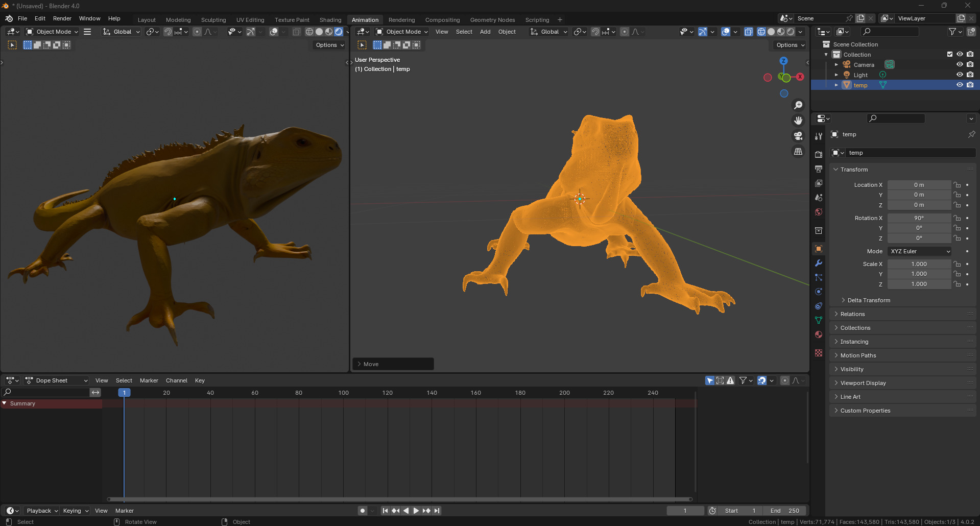The height and width of the screenshot is (526, 980).
Task: Expand the Custom Properties panel
Action: (903, 411)
